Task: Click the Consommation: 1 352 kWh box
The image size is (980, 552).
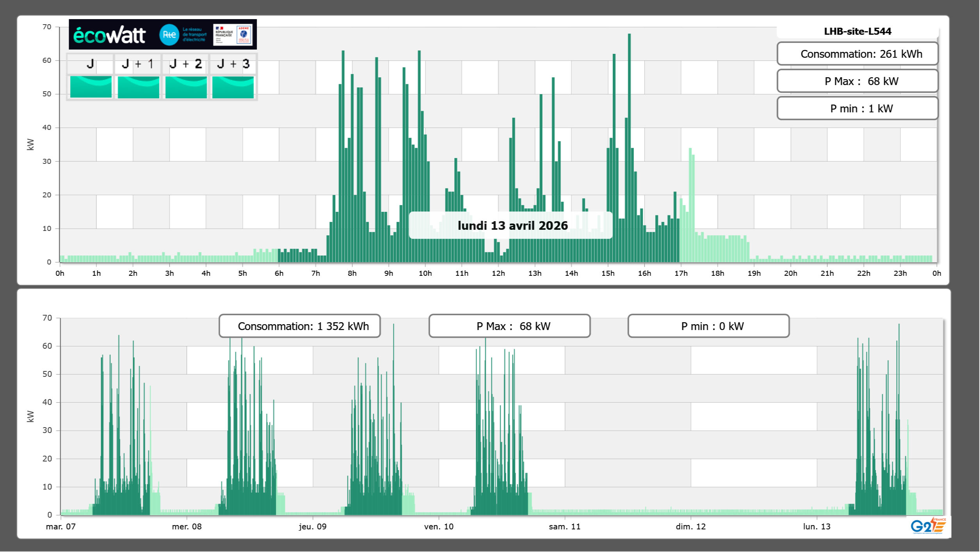Action: pyautogui.click(x=299, y=326)
